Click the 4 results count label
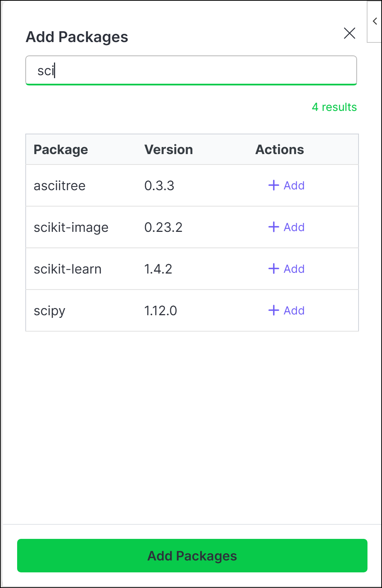This screenshot has height=588, width=382. (x=334, y=107)
